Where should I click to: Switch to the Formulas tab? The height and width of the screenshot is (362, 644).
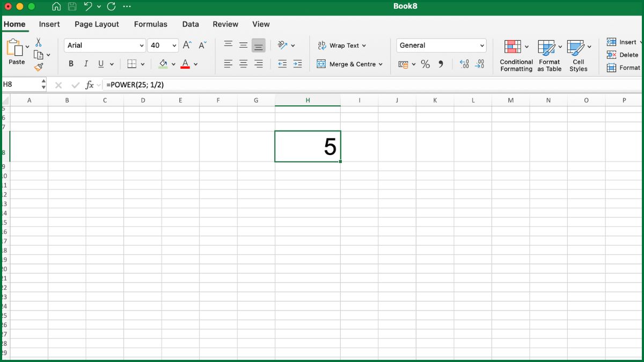(x=150, y=24)
